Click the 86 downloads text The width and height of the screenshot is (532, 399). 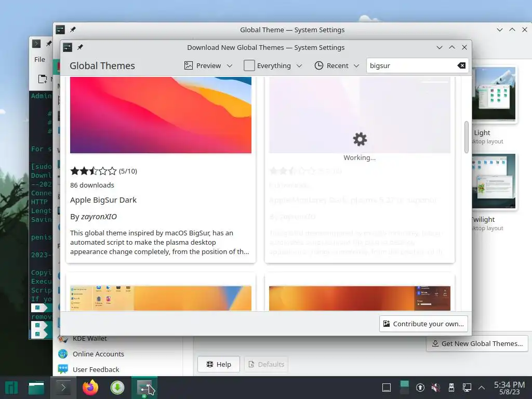pos(92,185)
